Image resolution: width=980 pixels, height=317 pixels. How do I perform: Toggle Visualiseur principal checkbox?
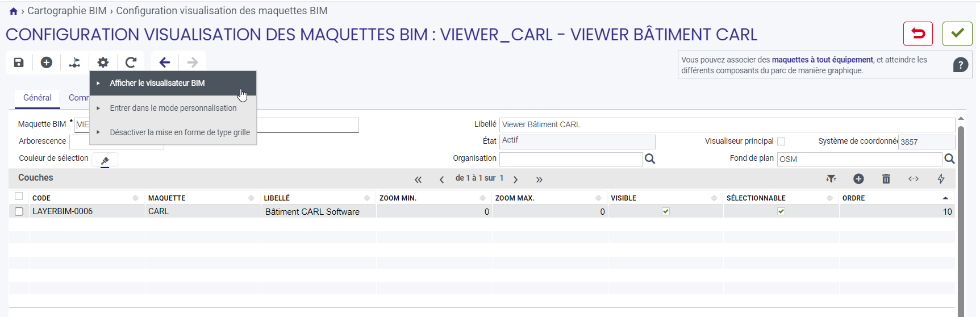pyautogui.click(x=781, y=141)
